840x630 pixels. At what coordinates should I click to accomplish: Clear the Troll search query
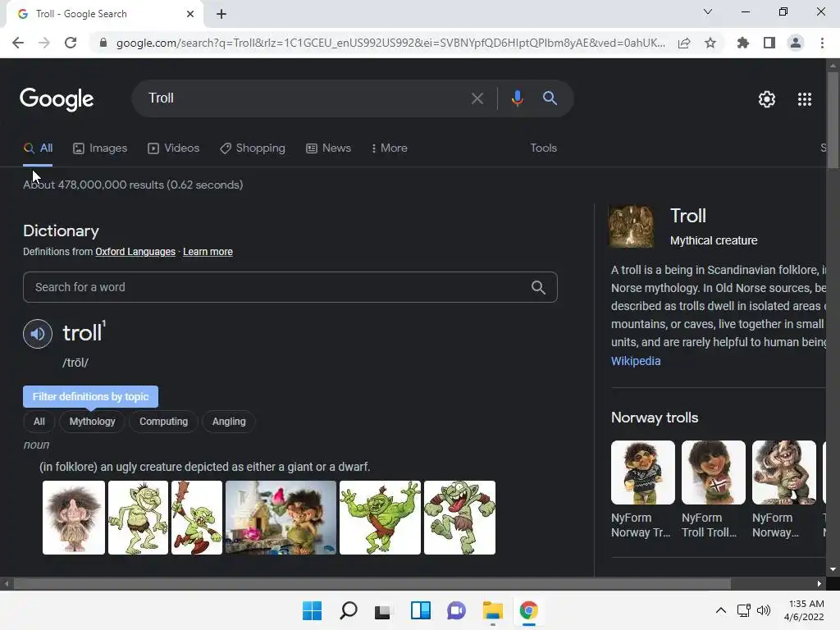(x=477, y=98)
